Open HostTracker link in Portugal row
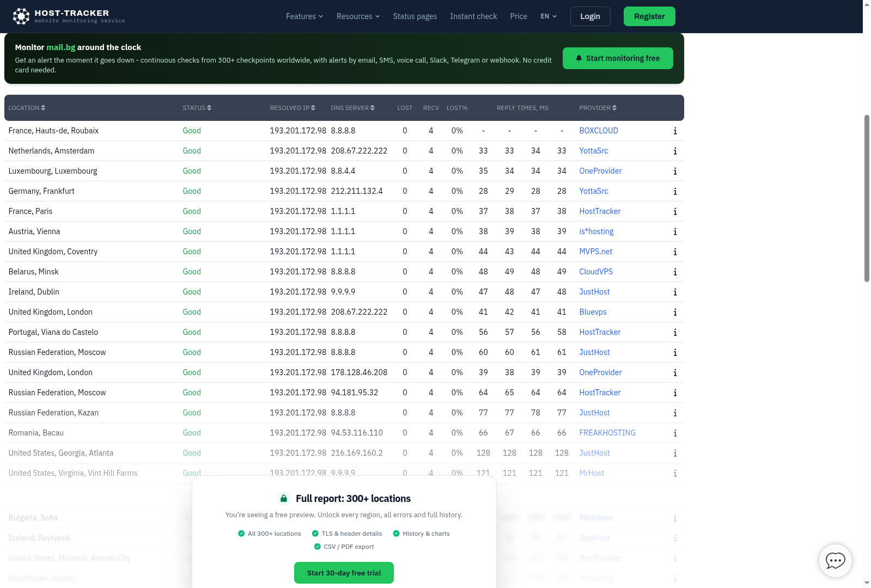The width and height of the screenshot is (871, 588). click(600, 332)
